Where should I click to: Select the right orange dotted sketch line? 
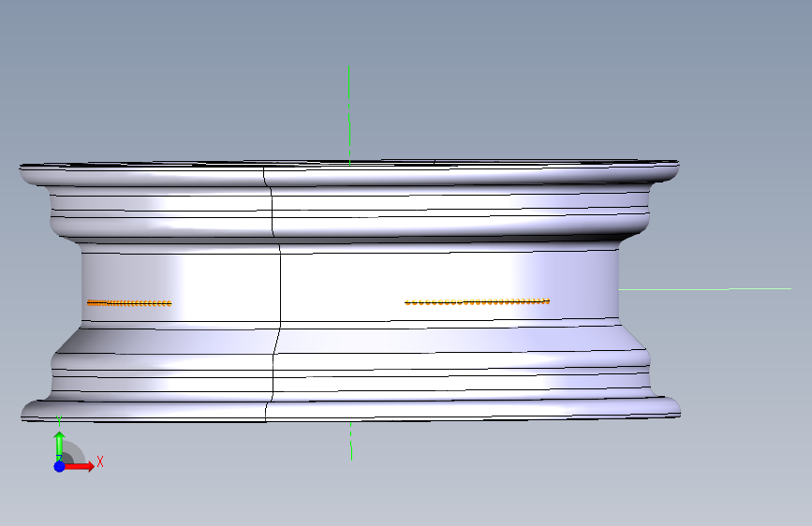pos(477,301)
